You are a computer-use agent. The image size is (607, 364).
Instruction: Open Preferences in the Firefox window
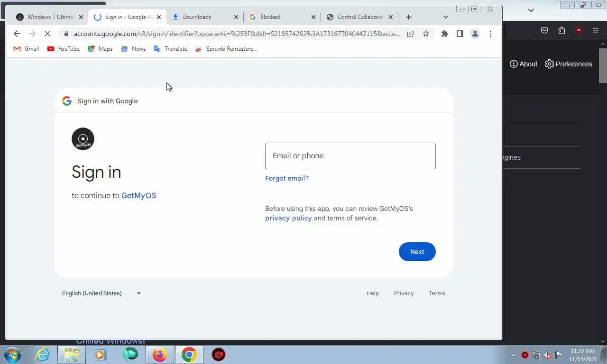coord(569,64)
